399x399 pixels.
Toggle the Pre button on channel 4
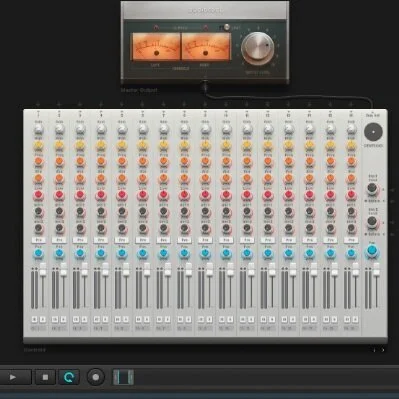pyautogui.click(x=101, y=240)
